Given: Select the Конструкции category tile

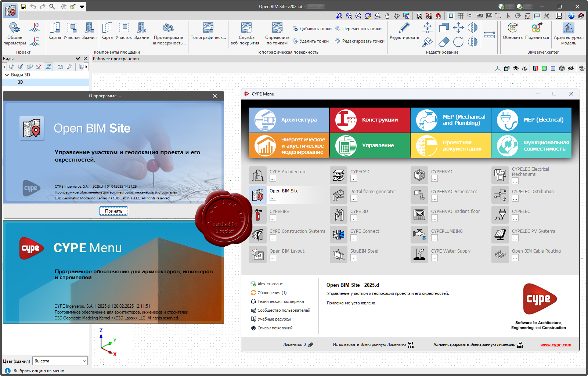Looking at the screenshot, I should pos(370,120).
